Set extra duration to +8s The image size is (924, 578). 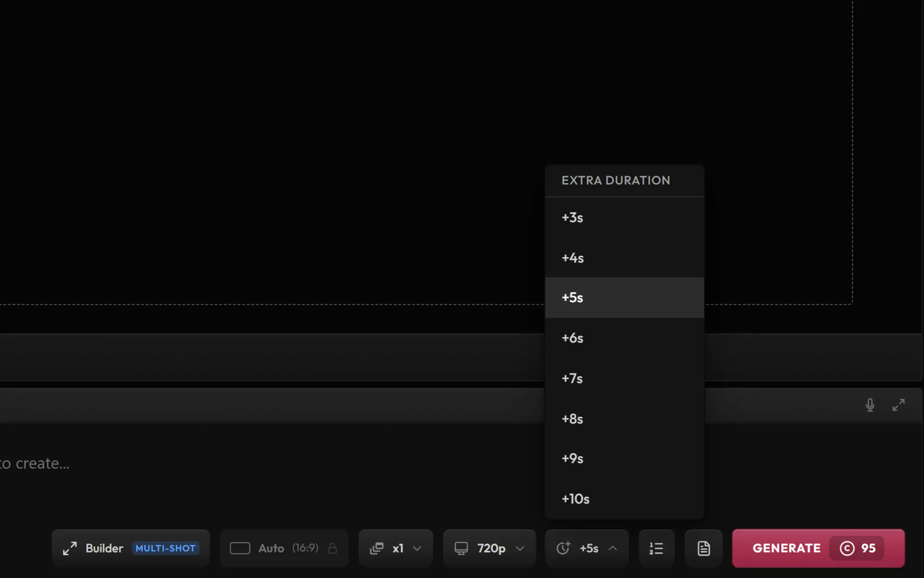click(624, 418)
